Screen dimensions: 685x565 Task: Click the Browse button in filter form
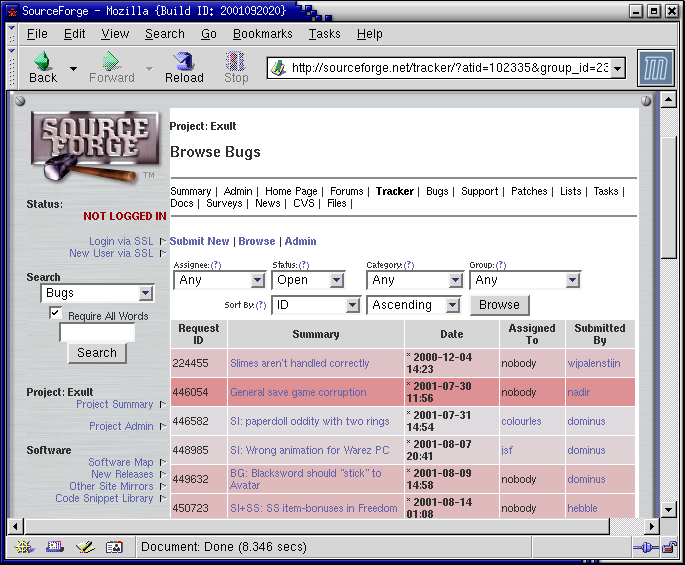point(499,305)
